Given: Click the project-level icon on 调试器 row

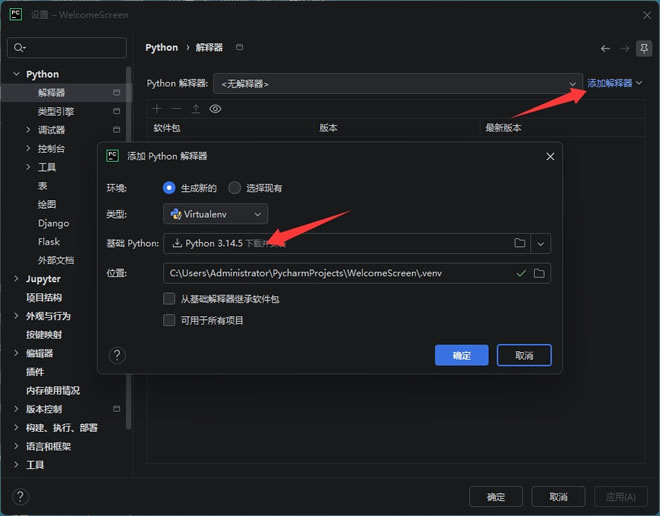Looking at the screenshot, I should [117, 130].
